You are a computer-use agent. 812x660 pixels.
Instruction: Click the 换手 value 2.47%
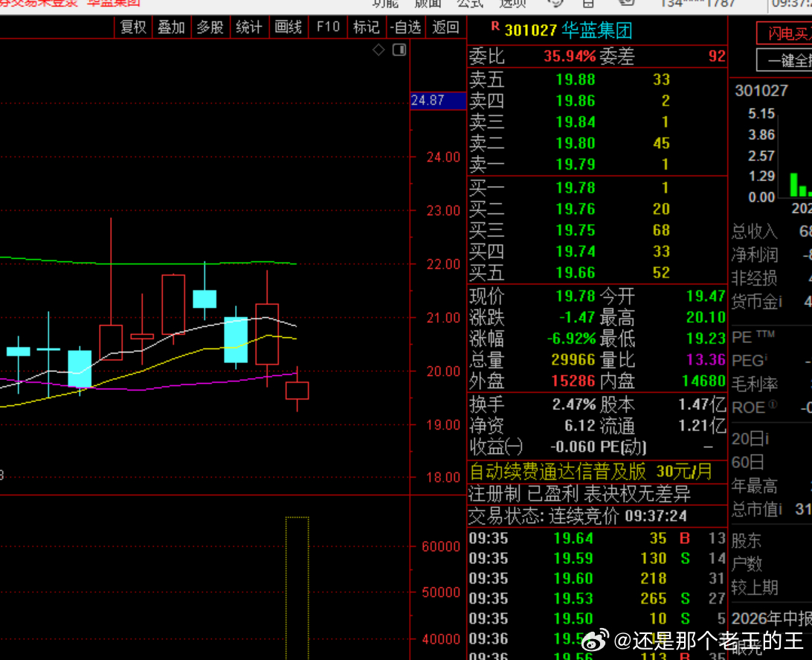click(574, 404)
